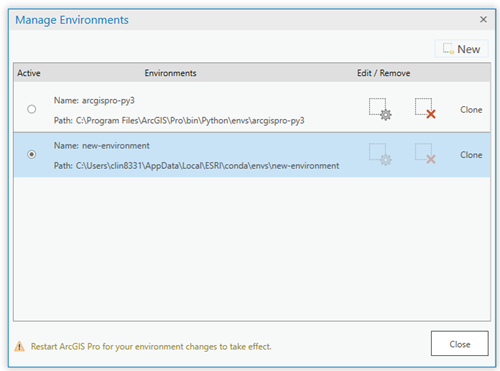The height and width of the screenshot is (371, 500).
Task: Click the Active column header
Action: (29, 73)
